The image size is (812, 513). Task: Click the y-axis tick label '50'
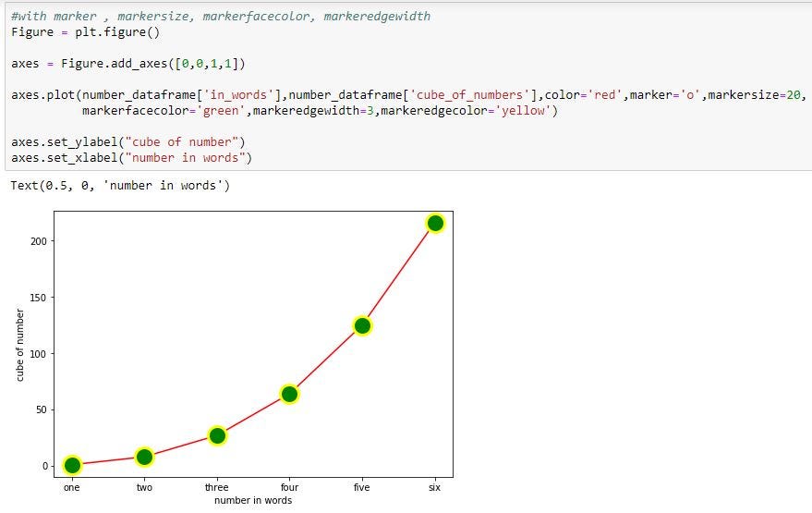(x=42, y=409)
